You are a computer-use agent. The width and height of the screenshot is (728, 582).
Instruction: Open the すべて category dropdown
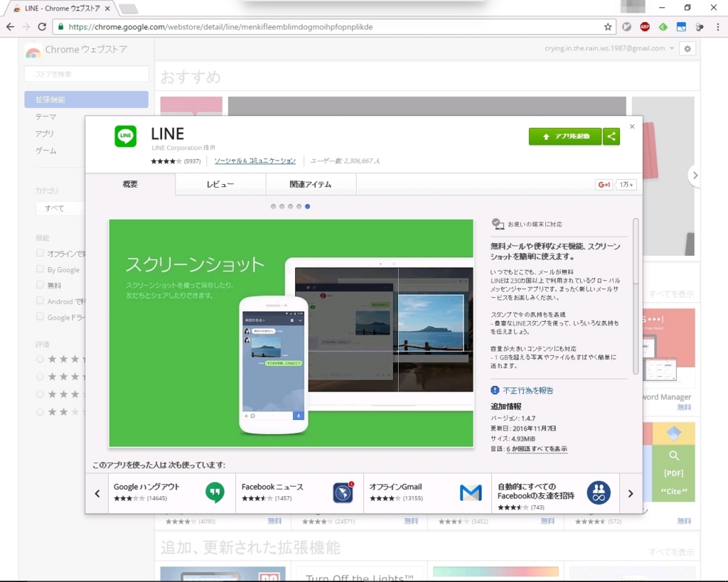click(x=60, y=208)
